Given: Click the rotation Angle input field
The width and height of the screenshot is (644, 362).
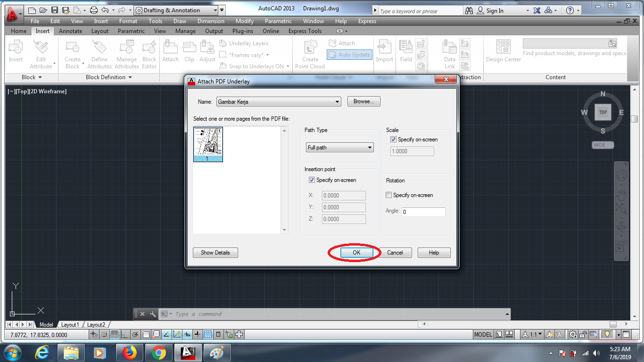Looking at the screenshot, I should [423, 212].
